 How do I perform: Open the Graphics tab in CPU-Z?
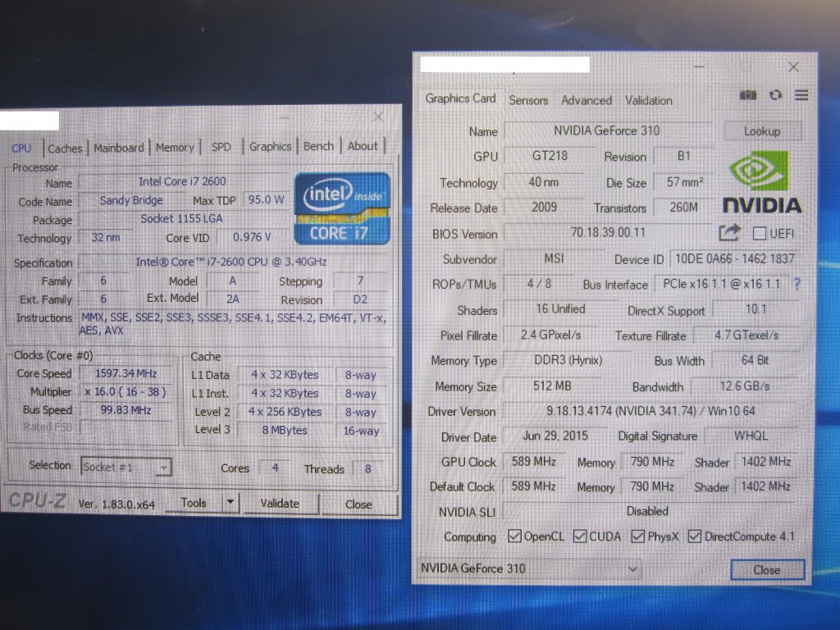pyautogui.click(x=270, y=146)
